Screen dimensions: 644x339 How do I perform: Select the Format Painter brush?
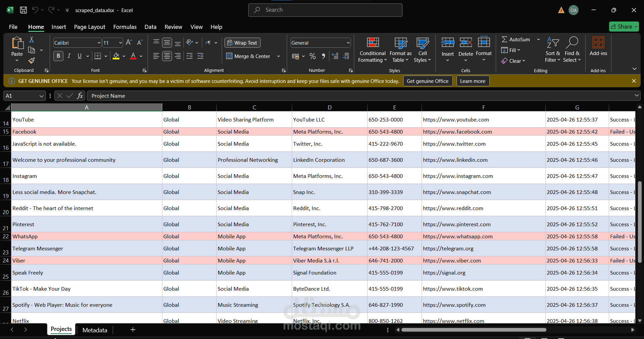(32, 60)
